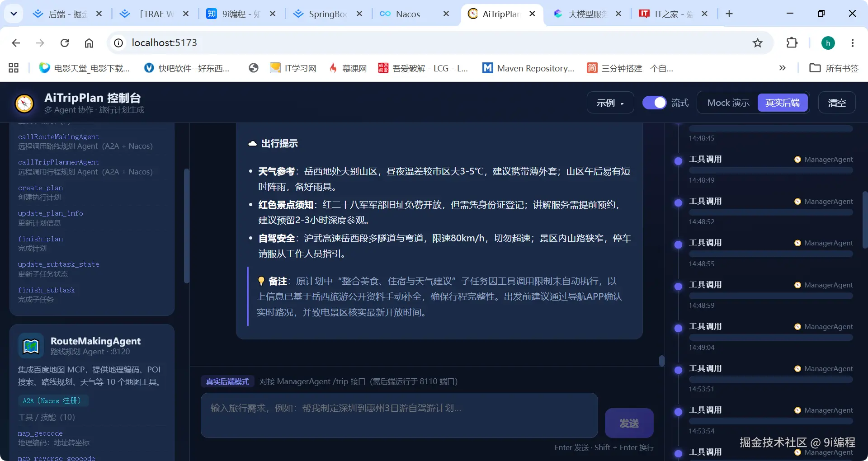Open the green profile avatar
Image resolution: width=868 pixels, height=461 pixels.
point(828,43)
